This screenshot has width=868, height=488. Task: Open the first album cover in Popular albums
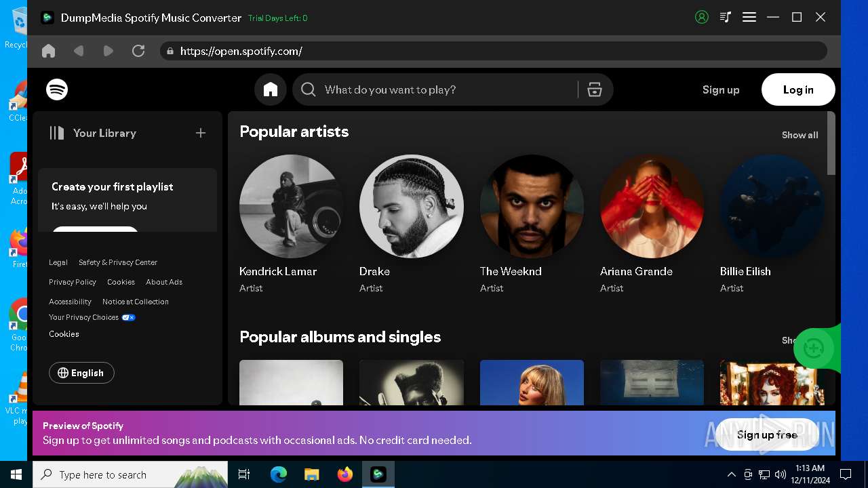point(291,382)
